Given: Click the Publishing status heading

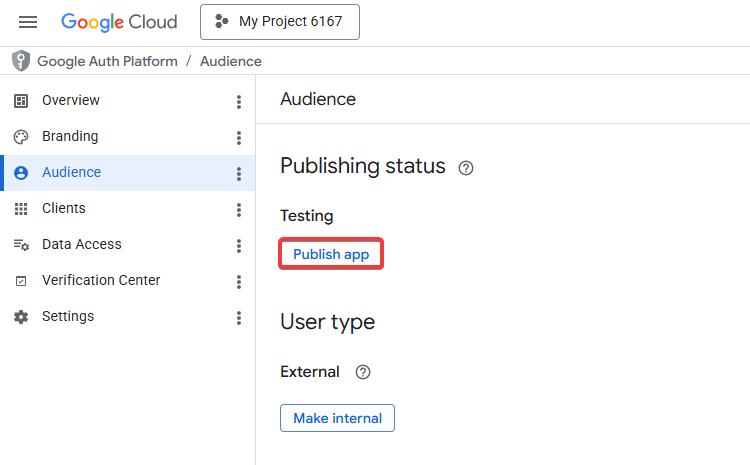Looking at the screenshot, I should coord(363,166).
